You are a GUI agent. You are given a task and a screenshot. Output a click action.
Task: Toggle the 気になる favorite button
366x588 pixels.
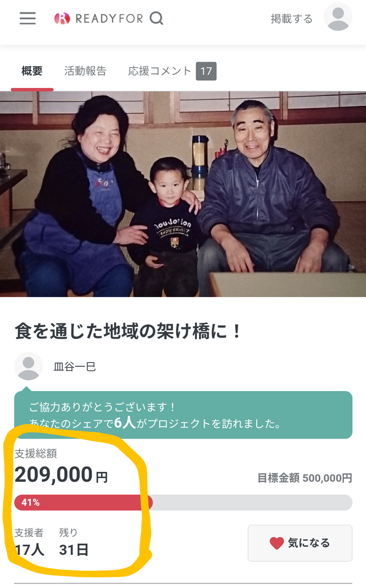click(300, 543)
